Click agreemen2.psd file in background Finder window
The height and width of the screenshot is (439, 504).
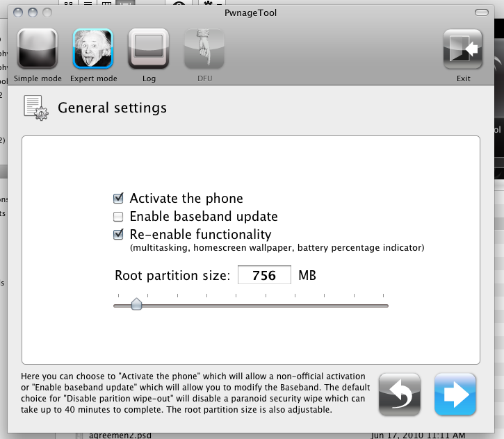coord(120,436)
